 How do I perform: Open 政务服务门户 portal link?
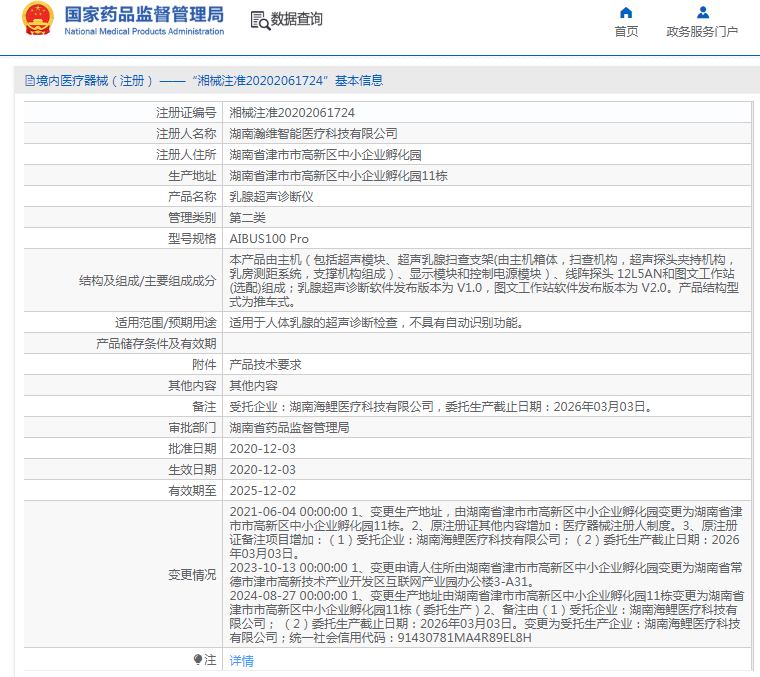tap(702, 31)
